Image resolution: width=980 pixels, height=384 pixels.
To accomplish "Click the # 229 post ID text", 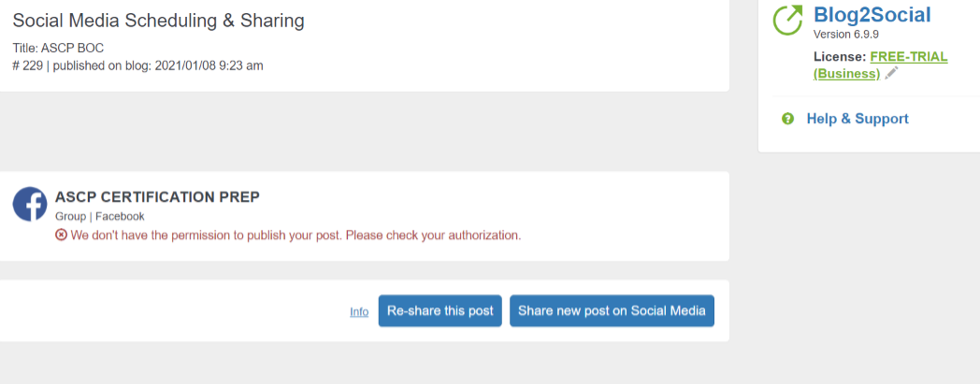I will click(x=27, y=65).
